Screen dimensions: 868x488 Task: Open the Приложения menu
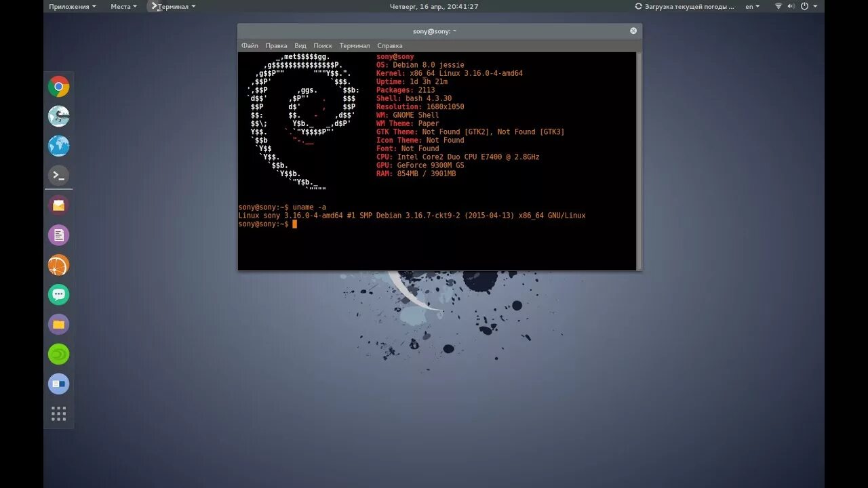73,6
